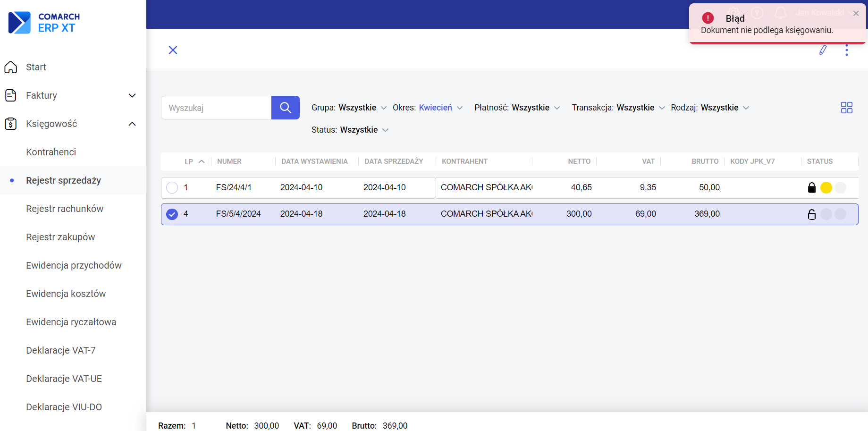Uncheck the selected invoice FS/5/4/2024
The image size is (868, 431).
(172, 214)
